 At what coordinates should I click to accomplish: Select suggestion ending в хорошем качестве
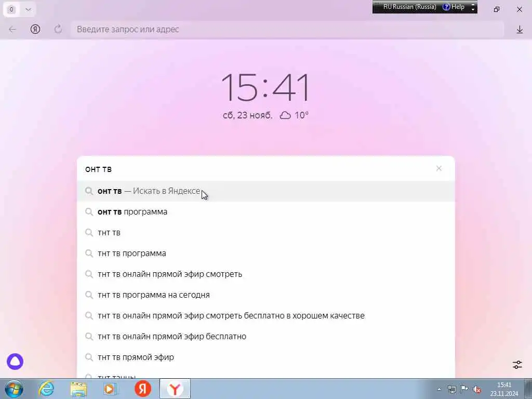[x=266, y=315]
